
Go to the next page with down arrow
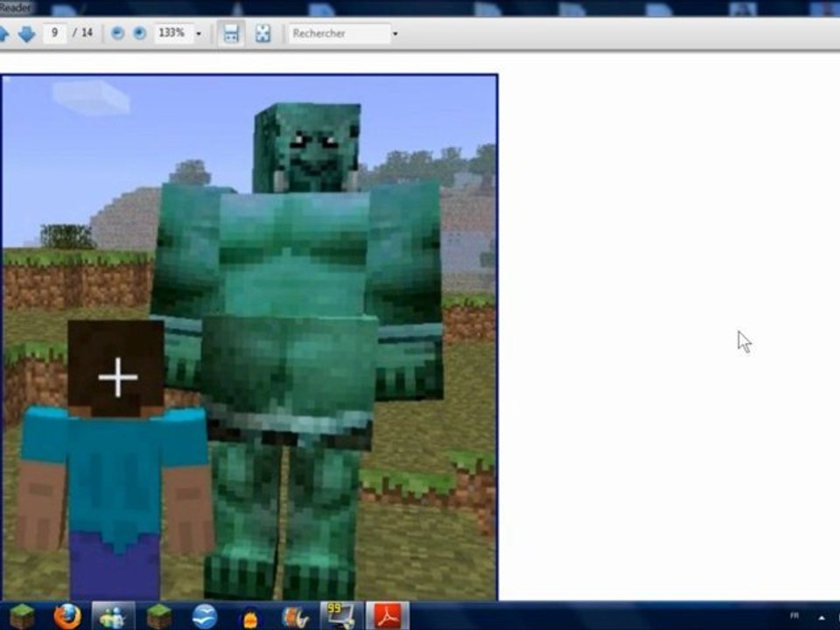26,34
